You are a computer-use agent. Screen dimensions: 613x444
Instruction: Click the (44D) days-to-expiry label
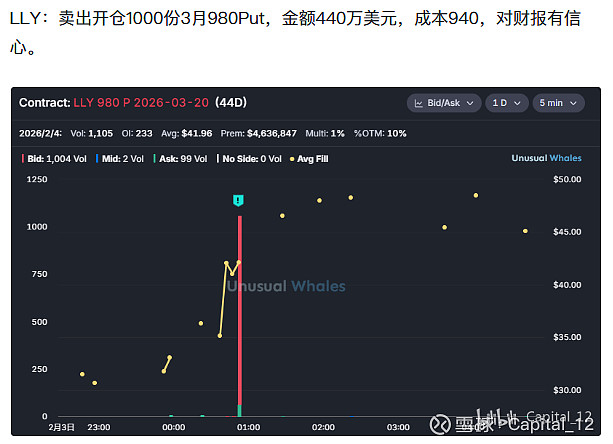click(231, 103)
